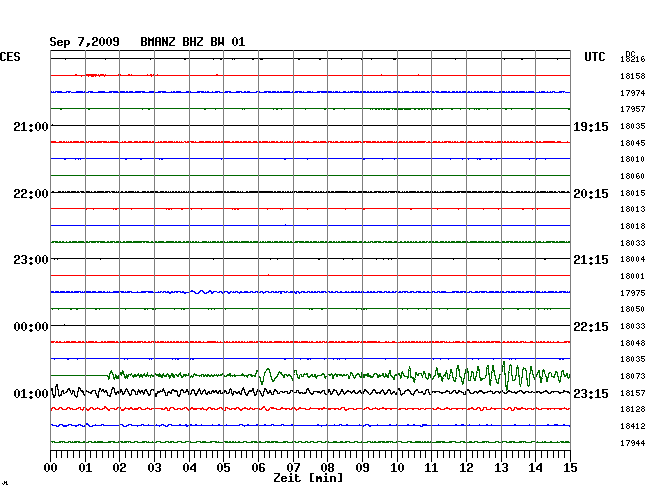Click the DC value 18045
Image resolution: width=650 pixels, height=494 pixels.
point(633,143)
